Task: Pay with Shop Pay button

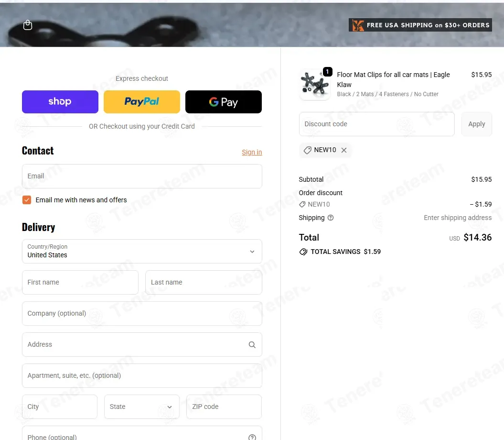Action: (60, 102)
